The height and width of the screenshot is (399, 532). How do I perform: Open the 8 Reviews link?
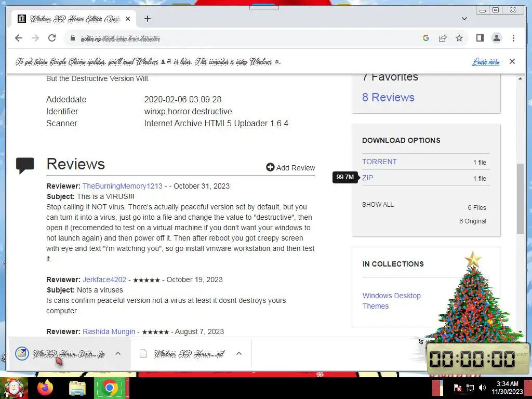389,97
